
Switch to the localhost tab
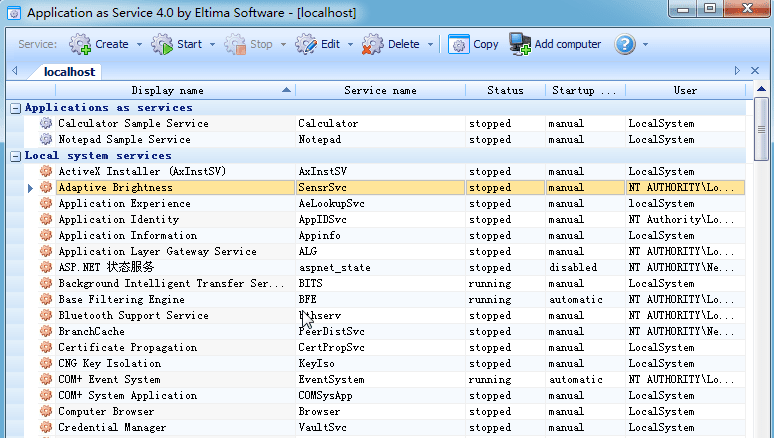[69, 72]
